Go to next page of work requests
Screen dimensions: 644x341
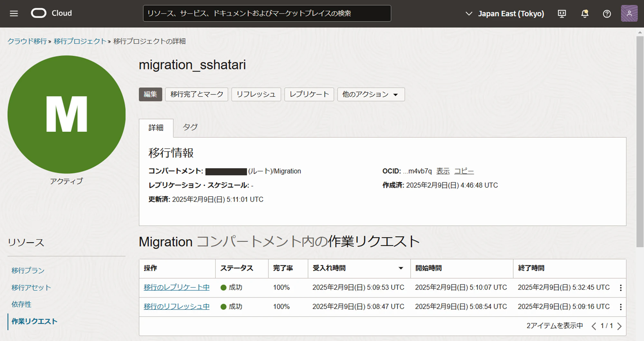point(619,326)
